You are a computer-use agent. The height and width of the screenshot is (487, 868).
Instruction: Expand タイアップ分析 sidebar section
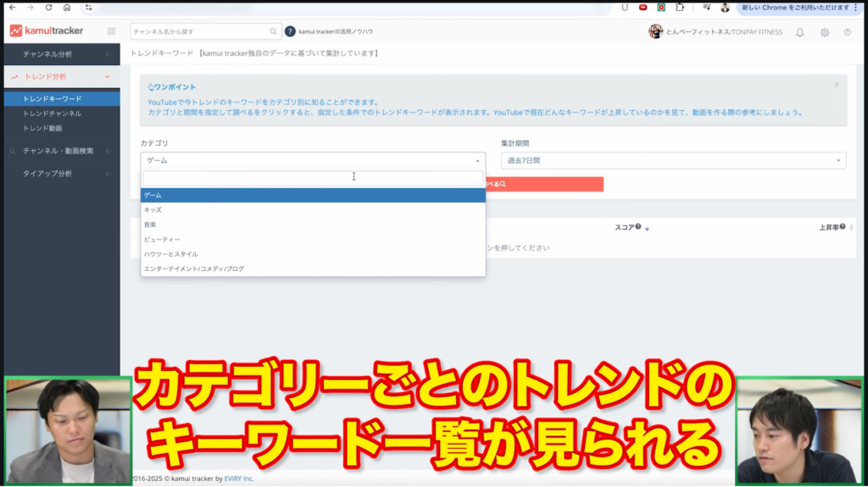coord(62,174)
